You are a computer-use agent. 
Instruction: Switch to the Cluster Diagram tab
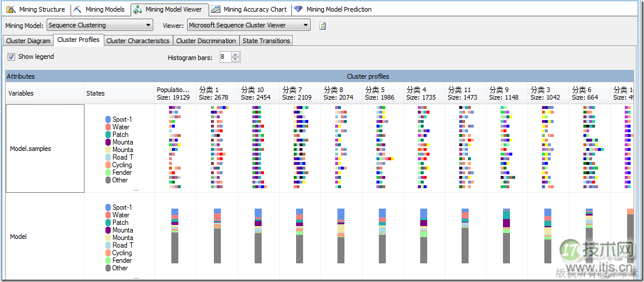[28, 41]
